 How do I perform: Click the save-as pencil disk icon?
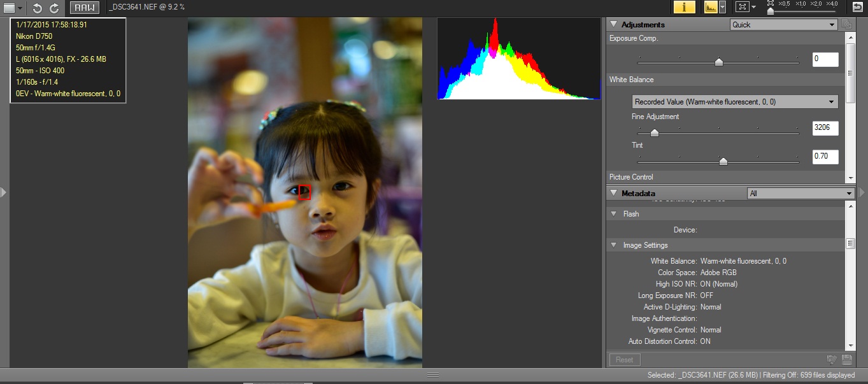pyautogui.click(x=832, y=360)
